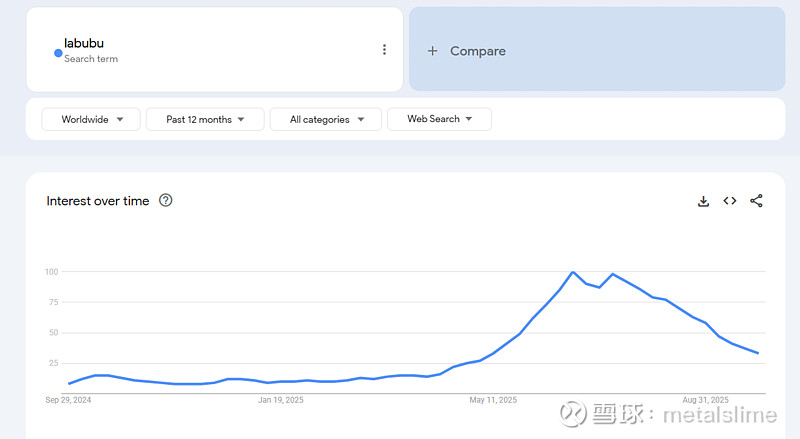Viewport: 800px width, 439px height.
Task: Click the end point of the trend line
Action: pos(757,353)
